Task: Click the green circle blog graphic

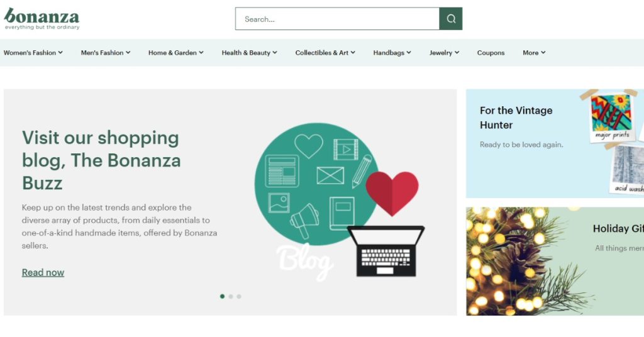Action: [x=316, y=184]
